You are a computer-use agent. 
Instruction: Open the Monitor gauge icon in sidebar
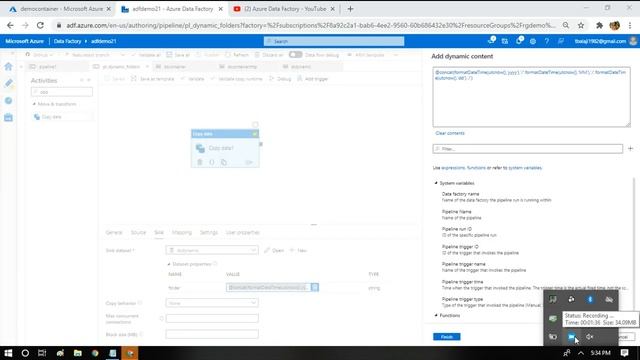9,100
